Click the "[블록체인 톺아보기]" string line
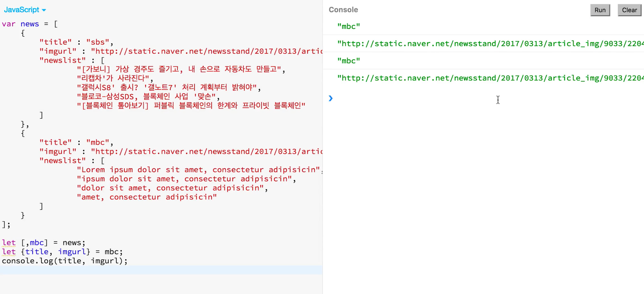 [191, 105]
